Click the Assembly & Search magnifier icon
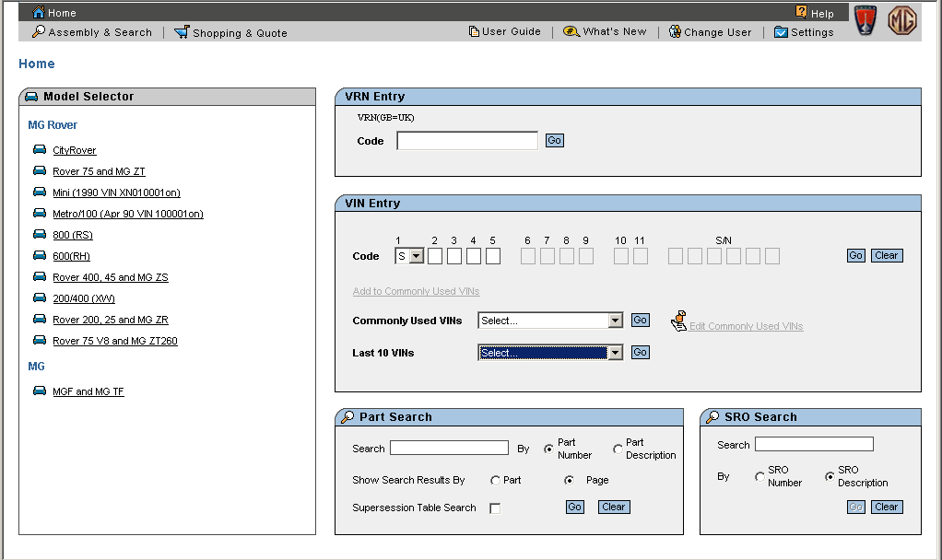Image resolution: width=942 pixels, height=560 pixels. pos(39,31)
